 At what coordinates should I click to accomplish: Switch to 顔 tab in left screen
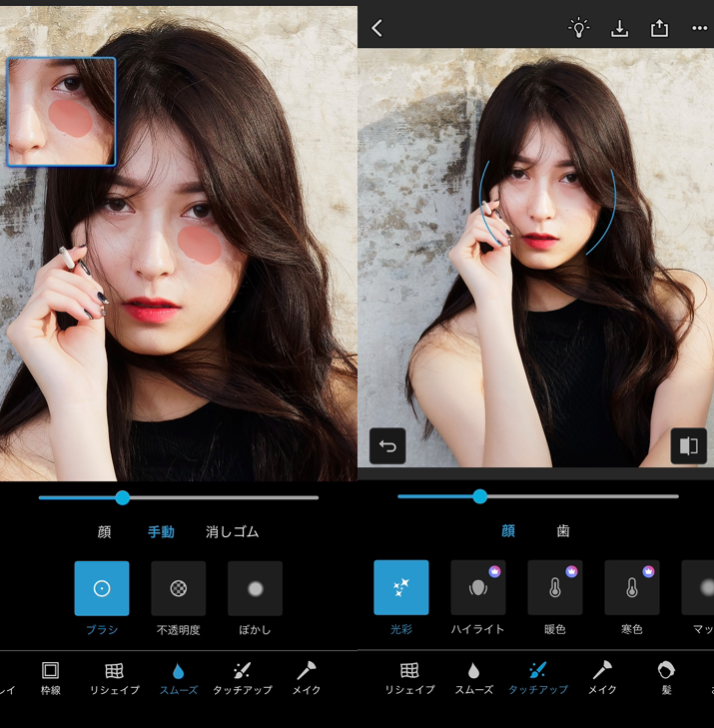105,531
